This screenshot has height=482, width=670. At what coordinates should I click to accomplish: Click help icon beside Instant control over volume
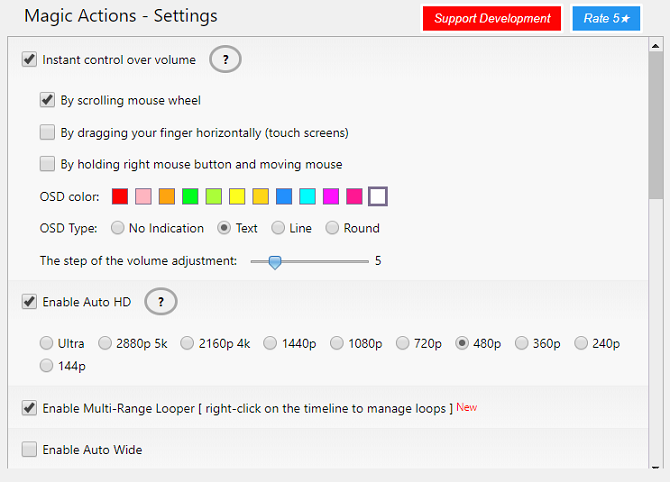[225, 60]
